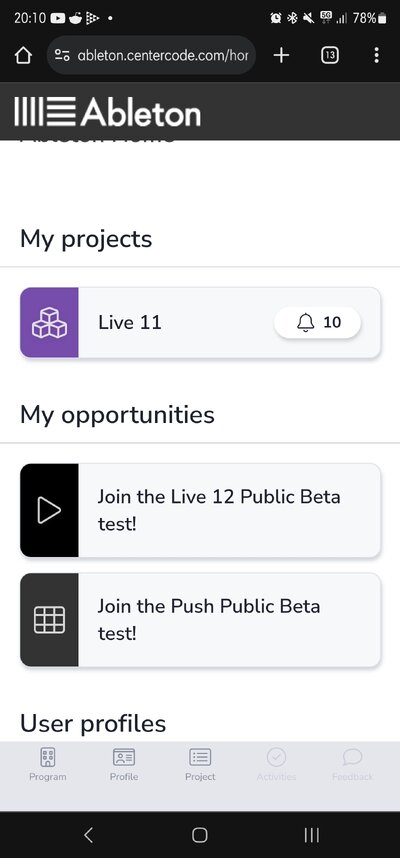
Task: Switch to the Program tab
Action: click(x=48, y=764)
